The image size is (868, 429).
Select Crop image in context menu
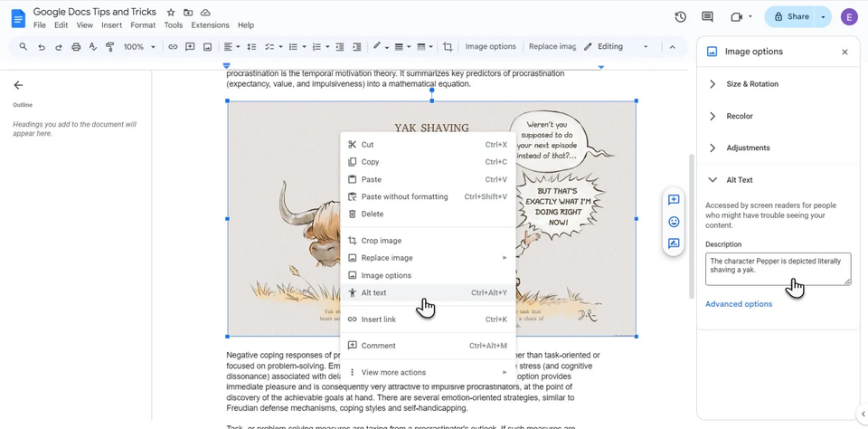pos(428,241)
